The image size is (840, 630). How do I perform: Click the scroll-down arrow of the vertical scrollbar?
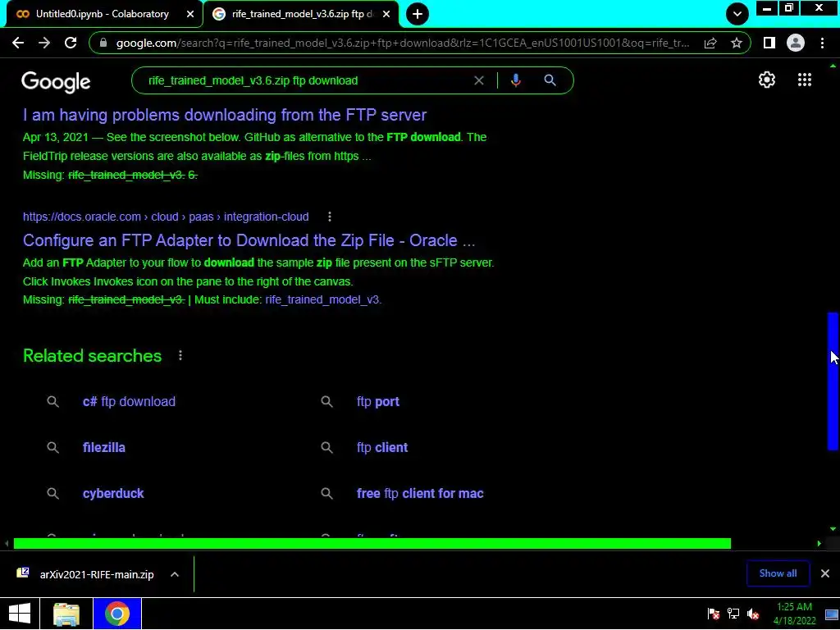833,529
